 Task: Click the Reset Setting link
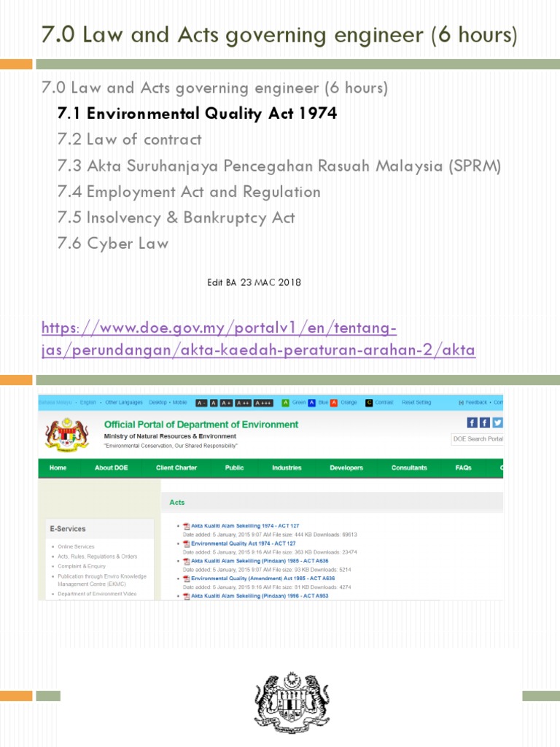point(416,403)
